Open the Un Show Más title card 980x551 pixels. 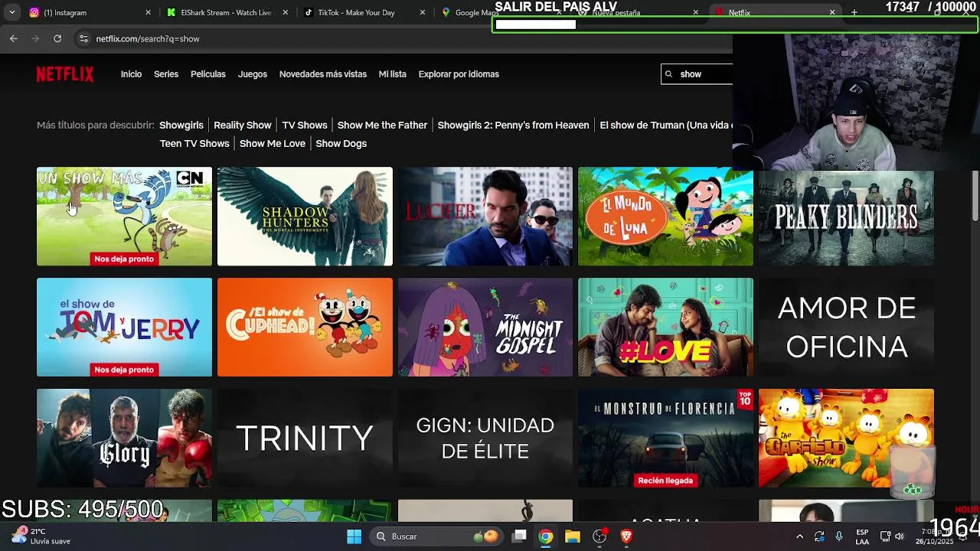coord(124,217)
